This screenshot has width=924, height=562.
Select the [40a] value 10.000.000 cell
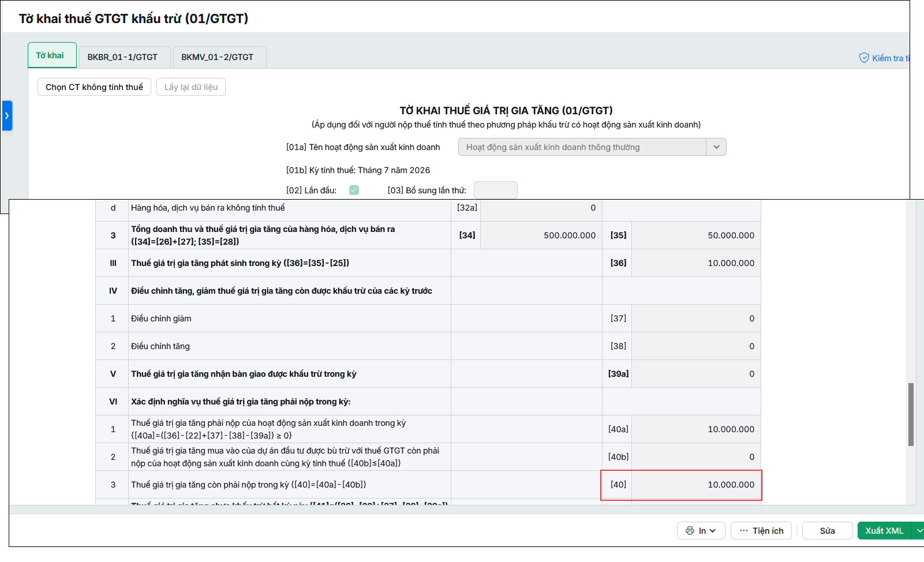[x=696, y=429]
